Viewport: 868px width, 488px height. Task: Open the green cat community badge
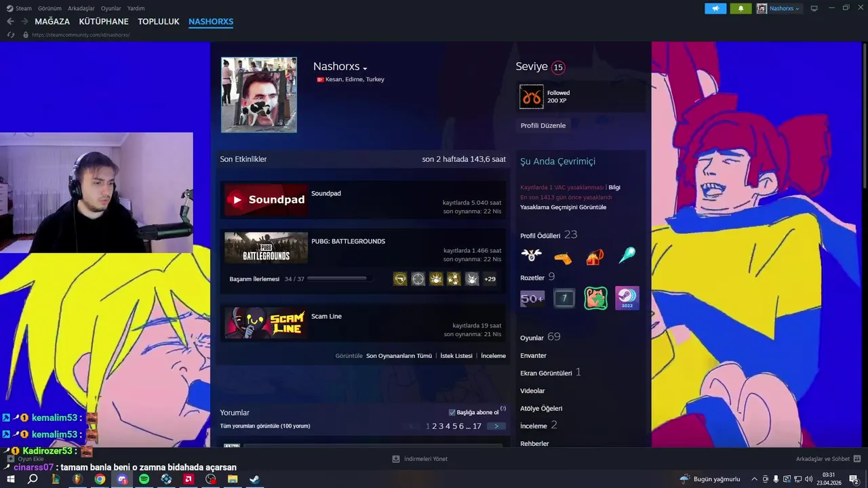(x=595, y=298)
